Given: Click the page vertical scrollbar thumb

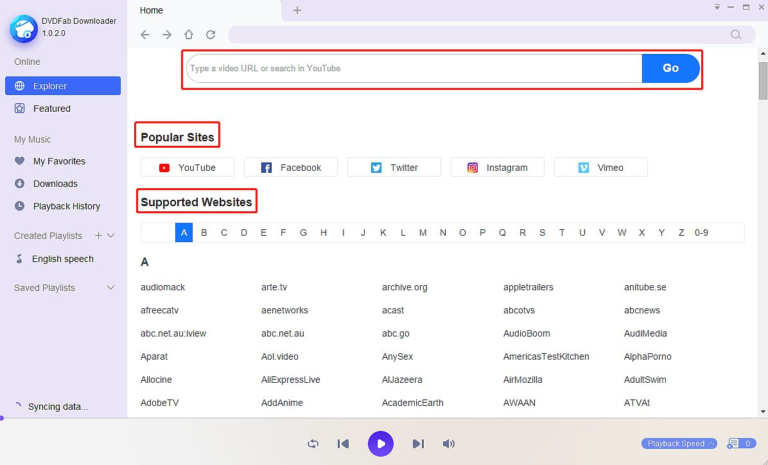Looking at the screenshot, I should [x=763, y=80].
